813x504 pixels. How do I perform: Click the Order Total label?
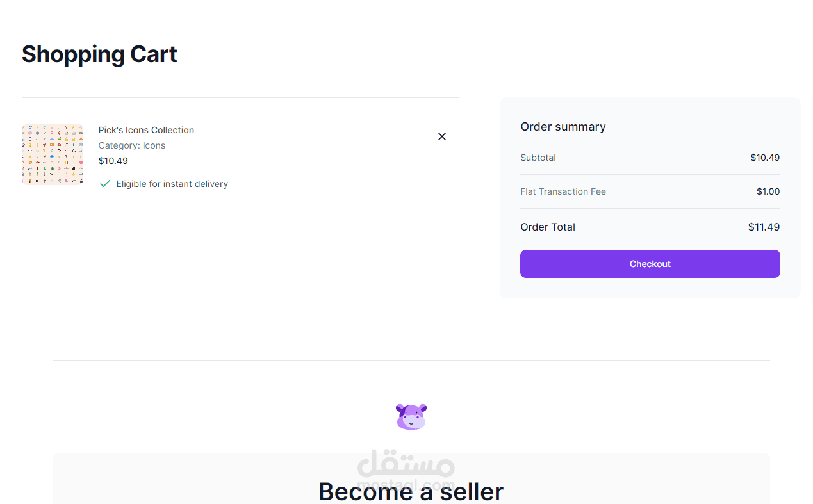click(x=548, y=227)
